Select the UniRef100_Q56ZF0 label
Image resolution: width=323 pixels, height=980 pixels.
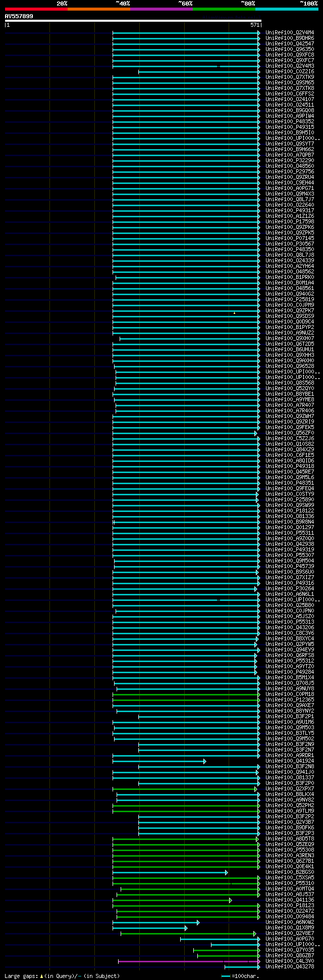coord(290,433)
